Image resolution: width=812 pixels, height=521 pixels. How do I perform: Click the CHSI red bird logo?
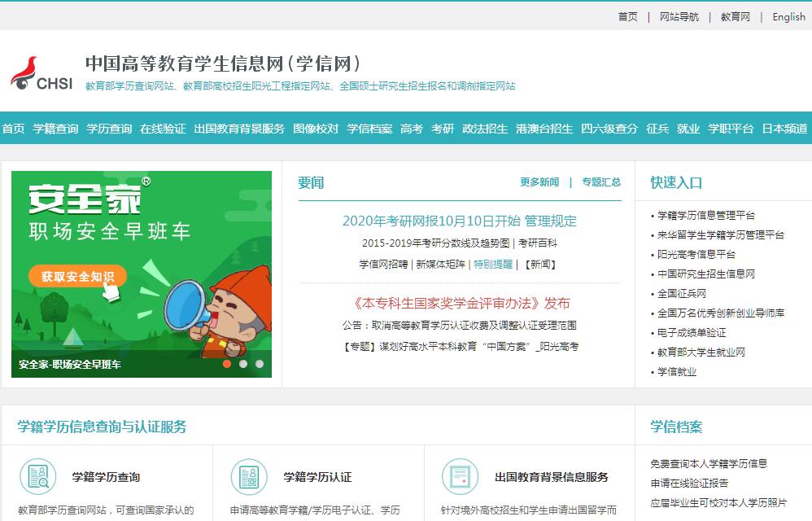(41, 73)
